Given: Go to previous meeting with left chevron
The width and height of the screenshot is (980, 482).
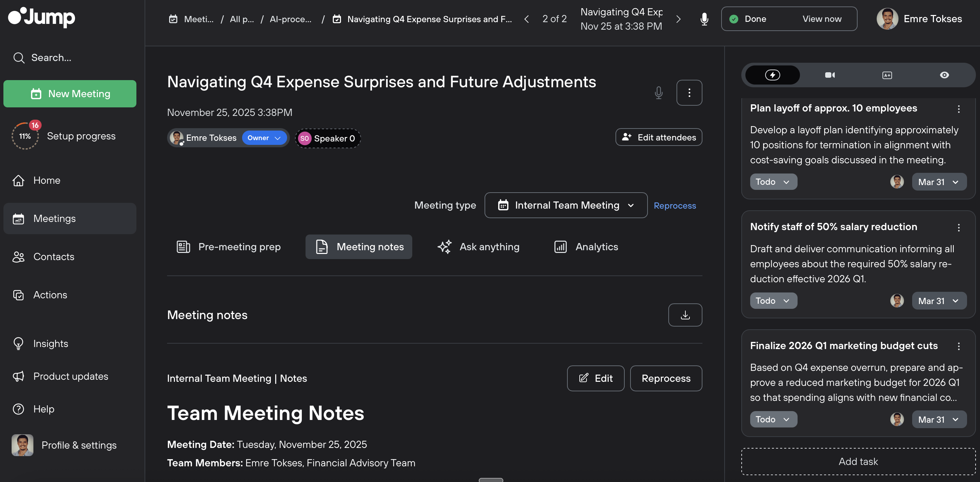Looking at the screenshot, I should tap(526, 19).
